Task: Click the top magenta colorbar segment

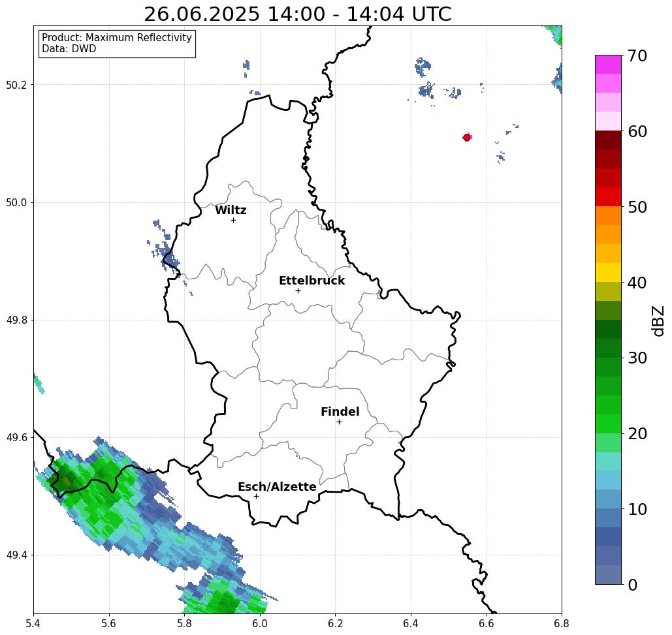Action: coord(608,65)
